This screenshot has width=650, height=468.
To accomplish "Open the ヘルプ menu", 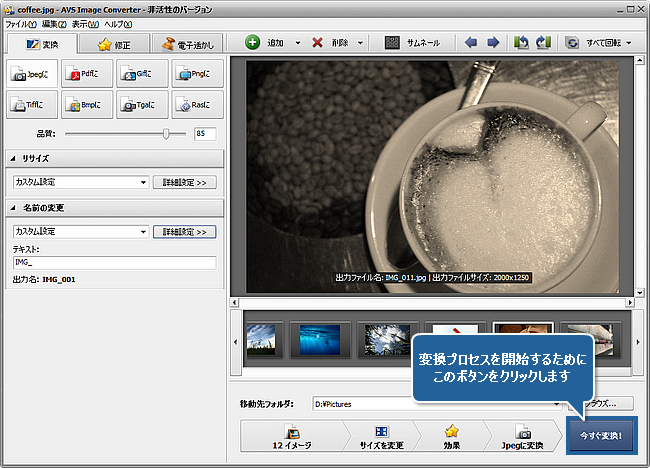I will [118, 24].
